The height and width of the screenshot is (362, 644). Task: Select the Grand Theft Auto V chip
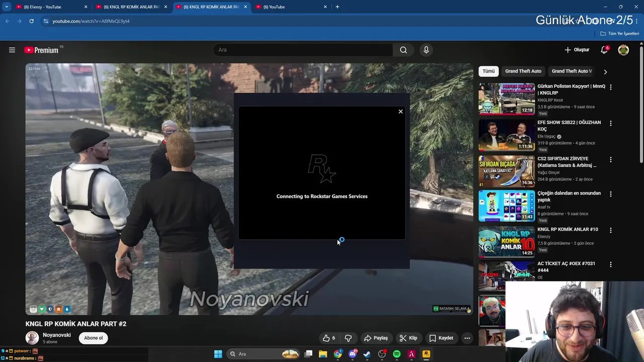pyautogui.click(x=572, y=71)
